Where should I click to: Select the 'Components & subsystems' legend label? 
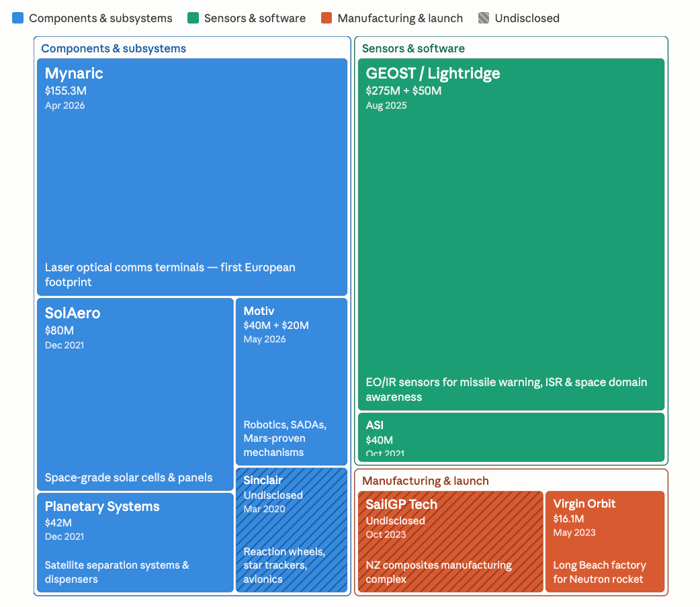pos(101,18)
